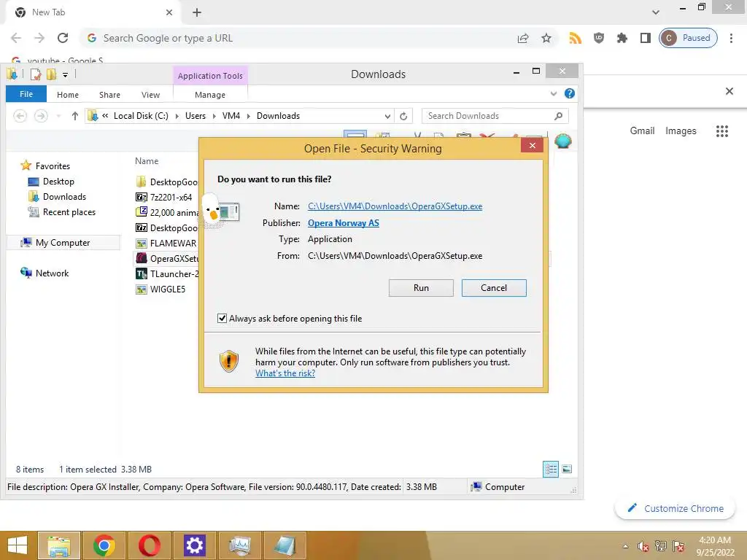This screenshot has width=747, height=560.
Task: Expand the arrow after Users breadcrumb
Action: click(214, 116)
